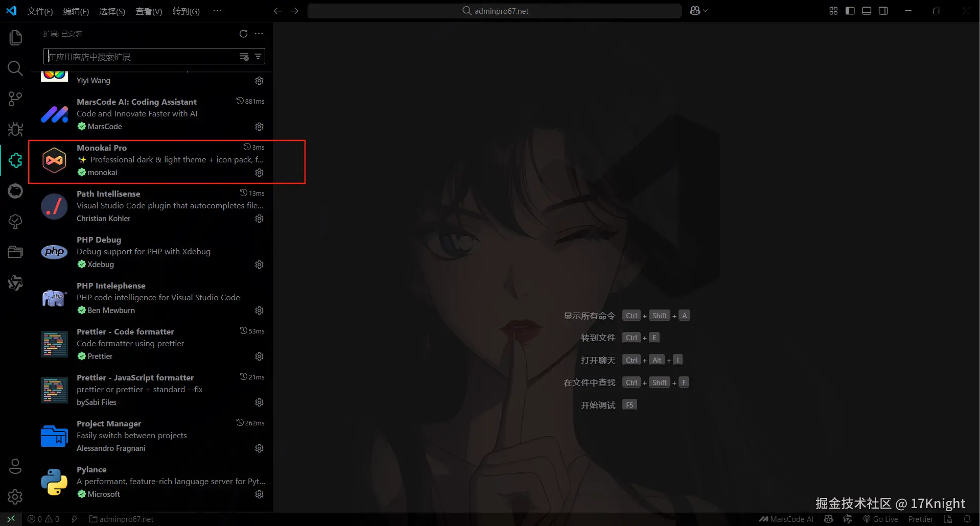Open the manage gear for Prettier - JavaScript formatter

pyautogui.click(x=260, y=402)
